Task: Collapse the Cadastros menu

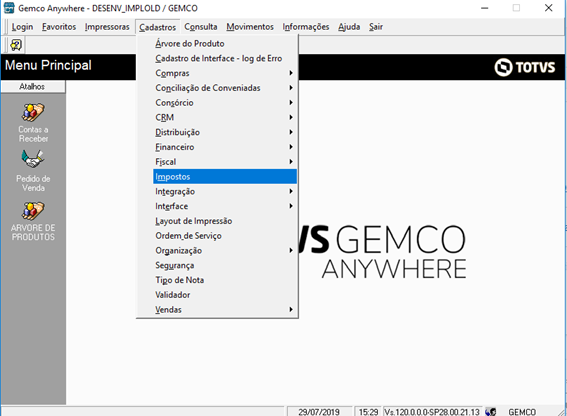Action: [x=158, y=27]
